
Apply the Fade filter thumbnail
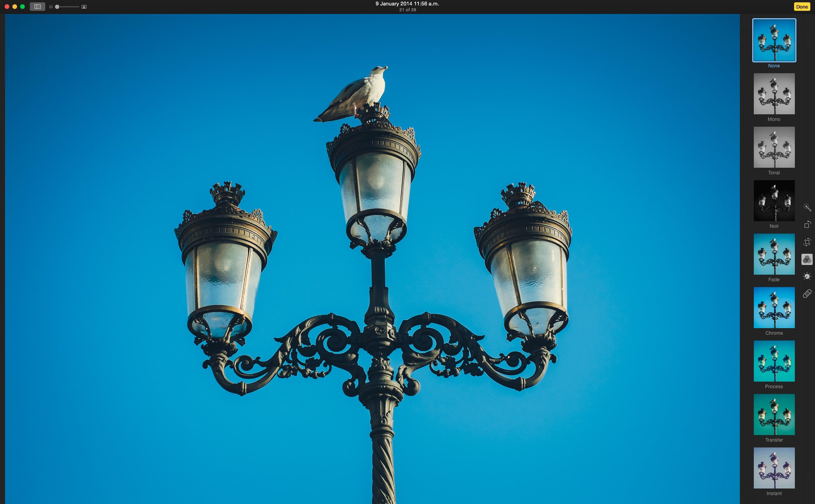pos(774,254)
